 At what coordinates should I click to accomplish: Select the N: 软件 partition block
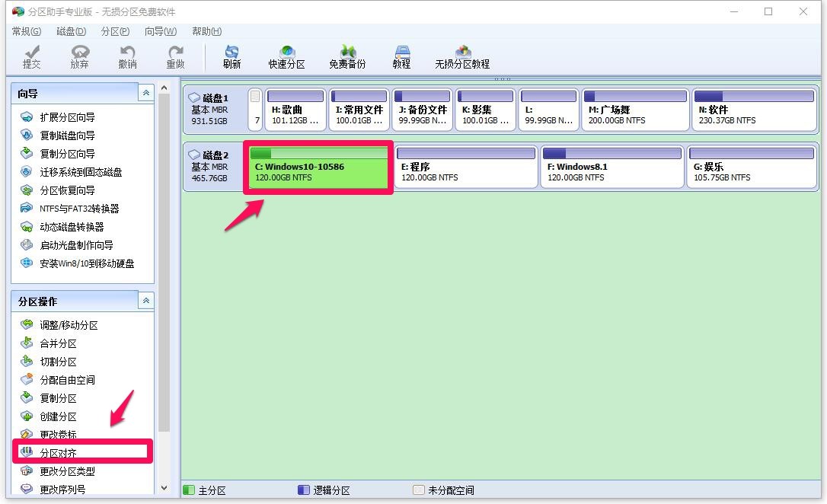click(x=754, y=110)
